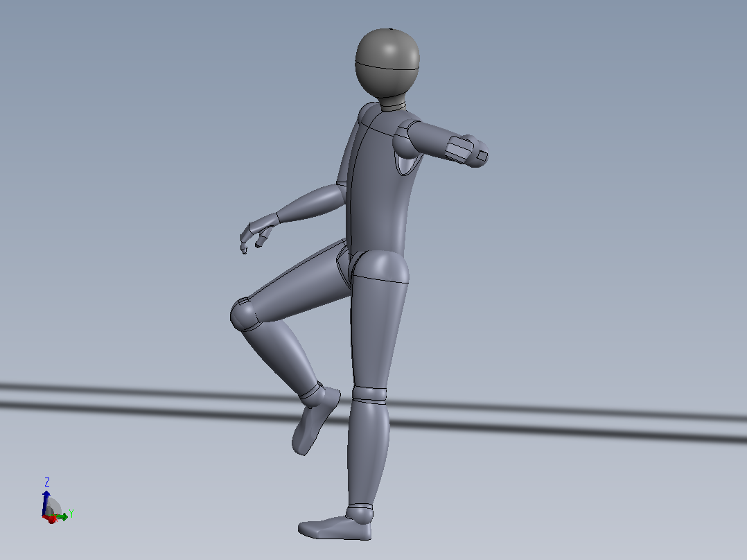Screen dimensions: 747x560
Task: Select the foot planted on the ground
Action: click(335, 529)
